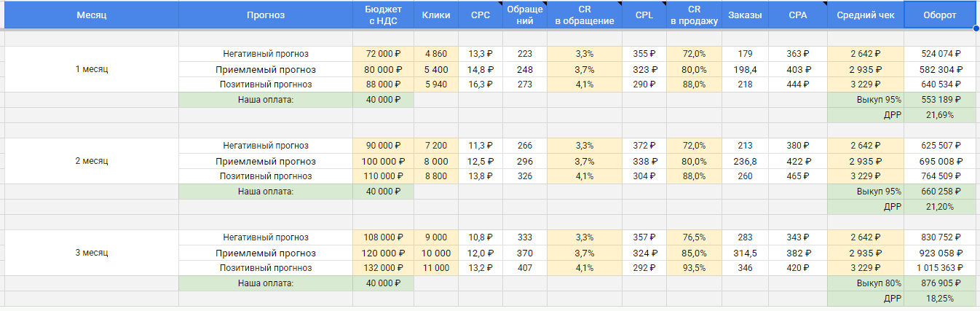Screen dimensions: 980x311
Task: Select the 1 015 363 ₽ turnover cell
Action: pos(939,268)
